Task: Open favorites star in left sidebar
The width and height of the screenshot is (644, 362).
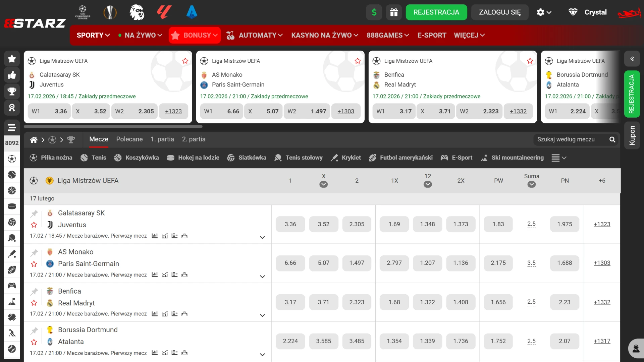Action: (x=12, y=59)
